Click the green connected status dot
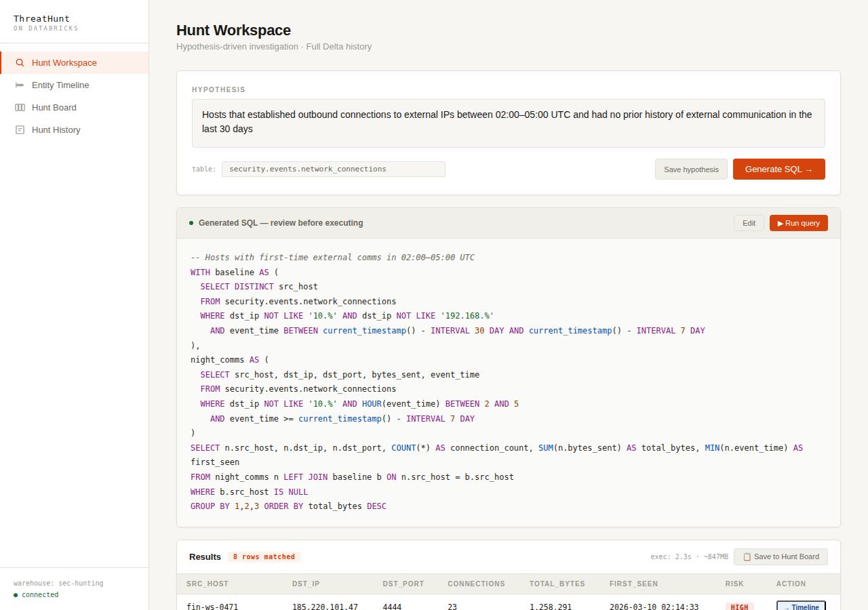The image size is (868, 610). click(16, 594)
